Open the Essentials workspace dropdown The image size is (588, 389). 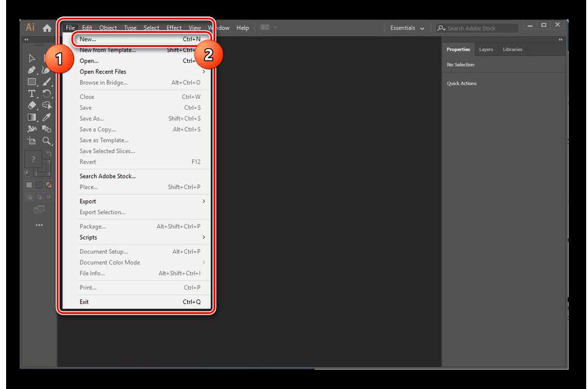tap(407, 28)
